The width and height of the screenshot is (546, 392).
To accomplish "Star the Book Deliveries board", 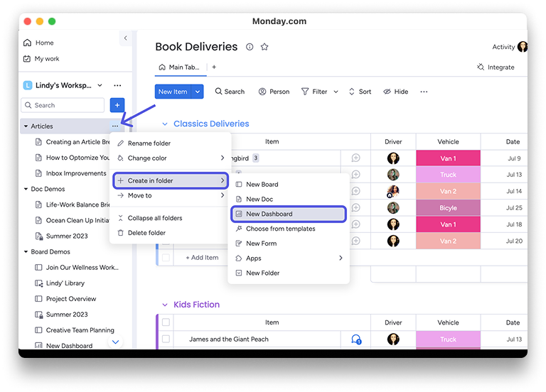I will point(264,47).
